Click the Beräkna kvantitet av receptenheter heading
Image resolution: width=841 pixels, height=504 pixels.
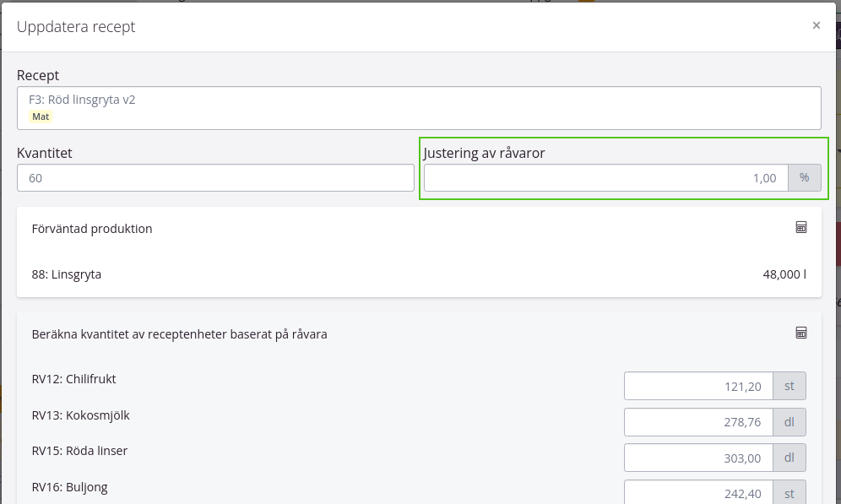[179, 334]
